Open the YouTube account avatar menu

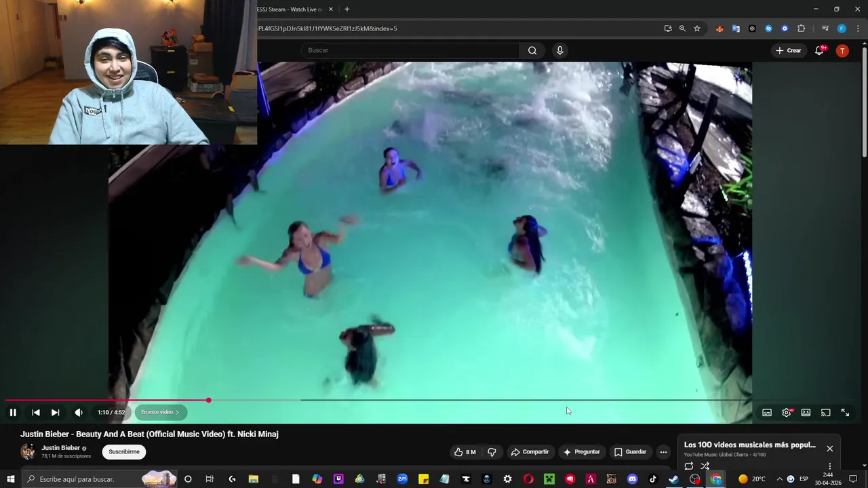pyautogui.click(x=842, y=50)
